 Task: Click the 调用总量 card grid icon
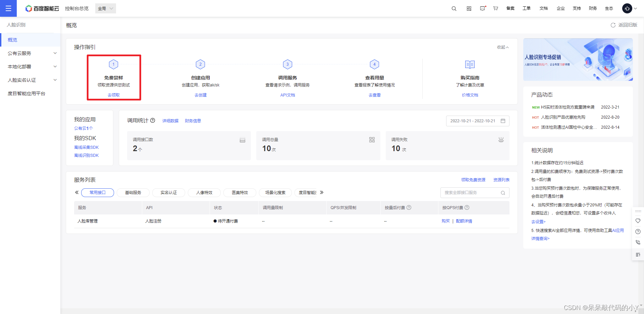[x=372, y=140]
